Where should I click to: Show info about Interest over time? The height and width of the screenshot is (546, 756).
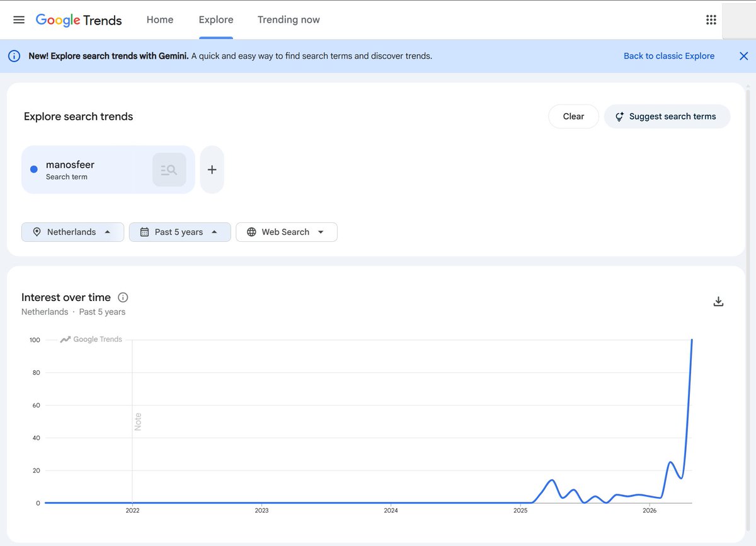[x=123, y=297]
